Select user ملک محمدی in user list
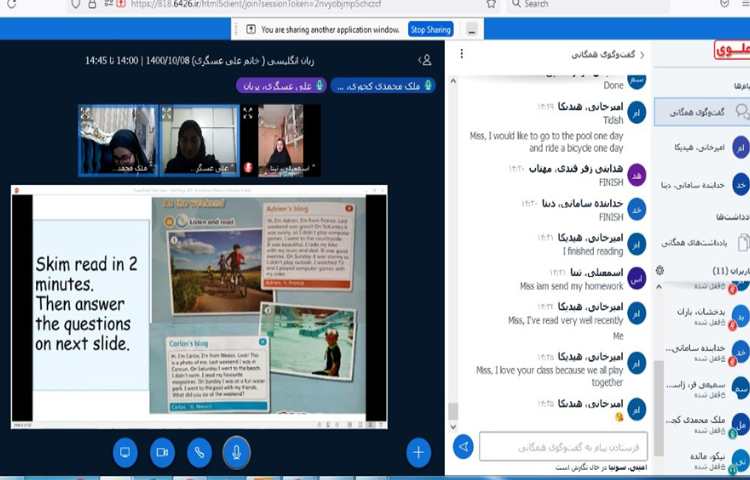Image resolution: width=750 pixels, height=480 pixels. click(x=708, y=425)
